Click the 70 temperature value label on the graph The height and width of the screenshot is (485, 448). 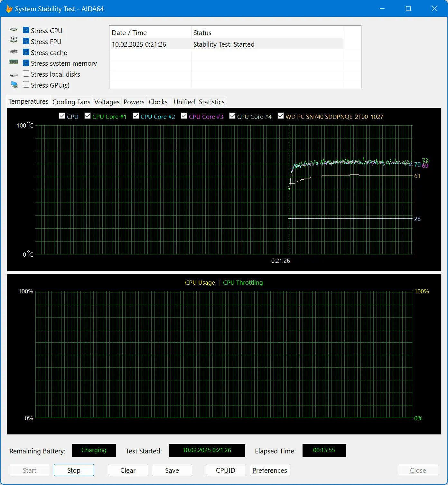(417, 165)
